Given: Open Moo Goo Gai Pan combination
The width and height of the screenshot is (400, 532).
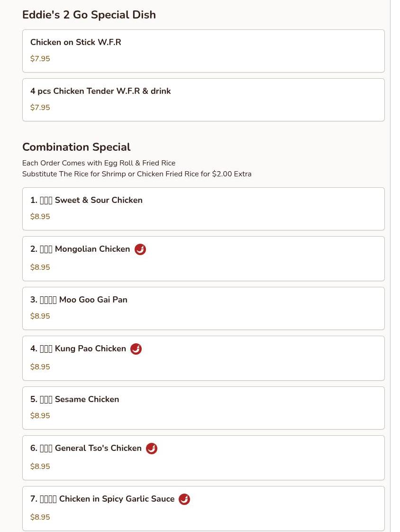Looking at the screenshot, I should [x=203, y=308].
